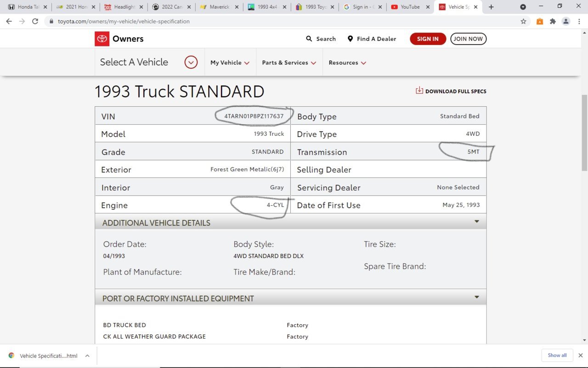Click the Show all downloads button
588x368 pixels.
coord(557,355)
